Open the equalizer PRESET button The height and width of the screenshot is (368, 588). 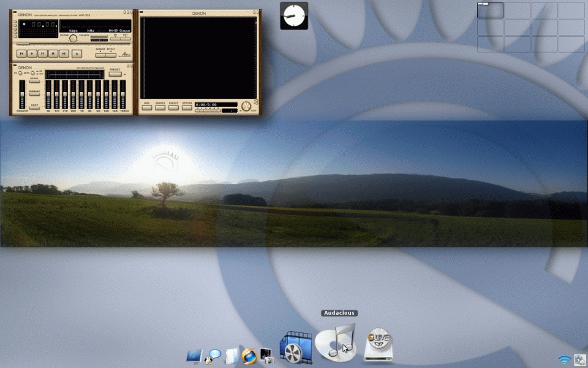[x=115, y=74]
